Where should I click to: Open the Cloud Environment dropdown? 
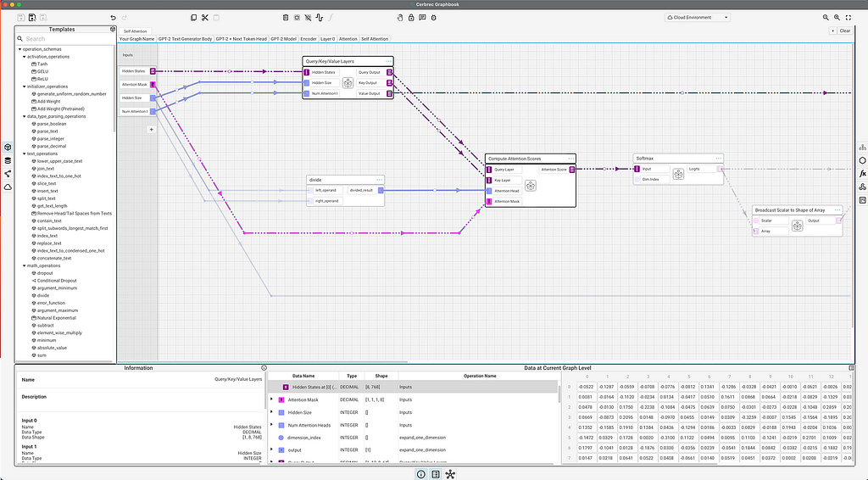pyautogui.click(x=698, y=18)
